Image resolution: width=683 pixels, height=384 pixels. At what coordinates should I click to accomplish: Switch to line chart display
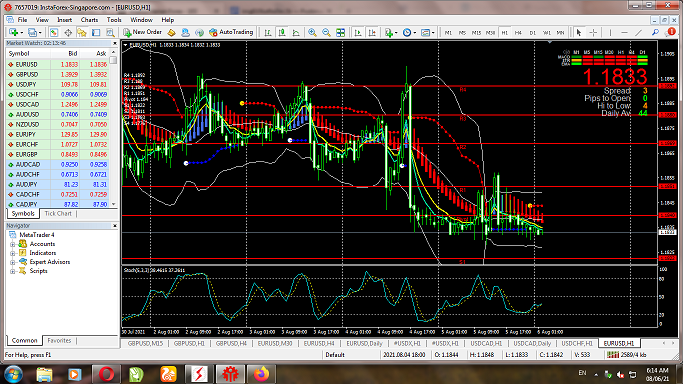pos(296,32)
